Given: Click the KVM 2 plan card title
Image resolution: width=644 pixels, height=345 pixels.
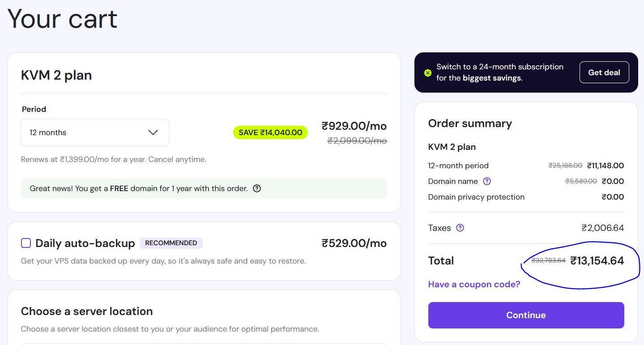Looking at the screenshot, I should tap(56, 75).
